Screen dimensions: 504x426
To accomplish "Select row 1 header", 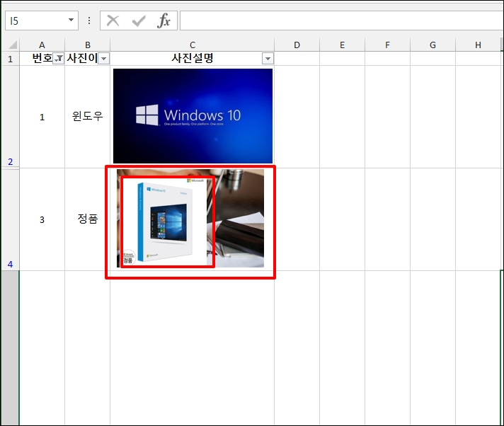I will (11, 59).
